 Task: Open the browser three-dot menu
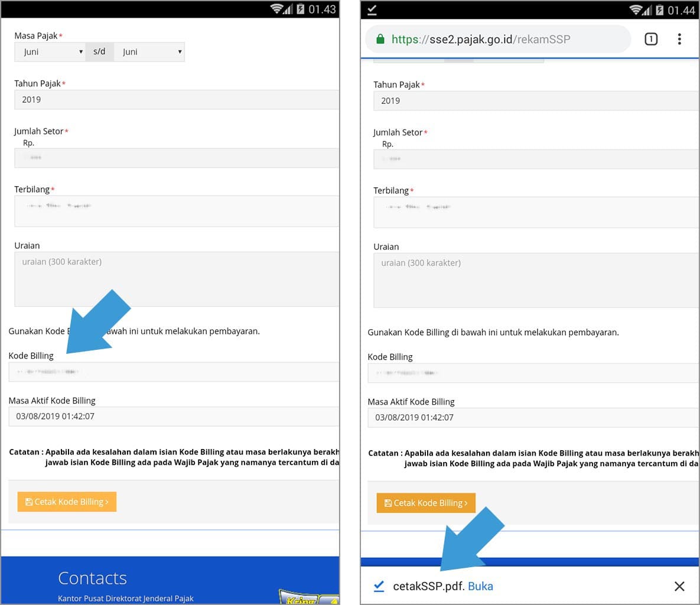pos(679,40)
